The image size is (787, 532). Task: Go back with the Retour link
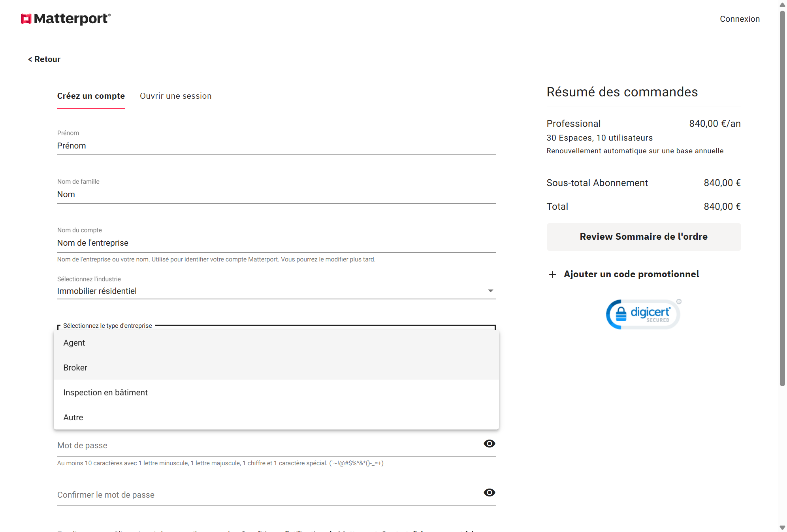pyautogui.click(x=44, y=59)
